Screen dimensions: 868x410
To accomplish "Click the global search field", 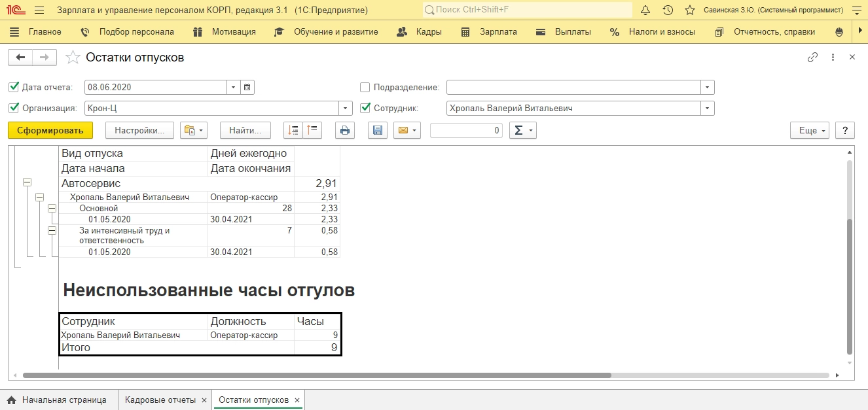I will 527,10.
